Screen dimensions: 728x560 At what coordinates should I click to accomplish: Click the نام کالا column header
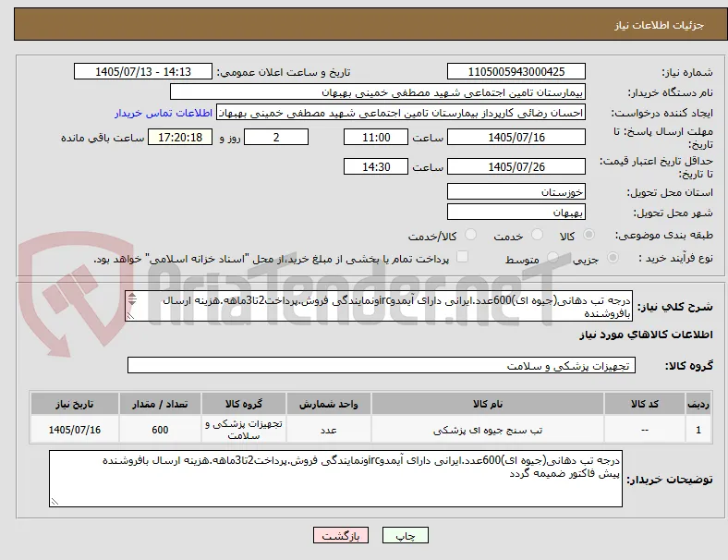point(488,404)
